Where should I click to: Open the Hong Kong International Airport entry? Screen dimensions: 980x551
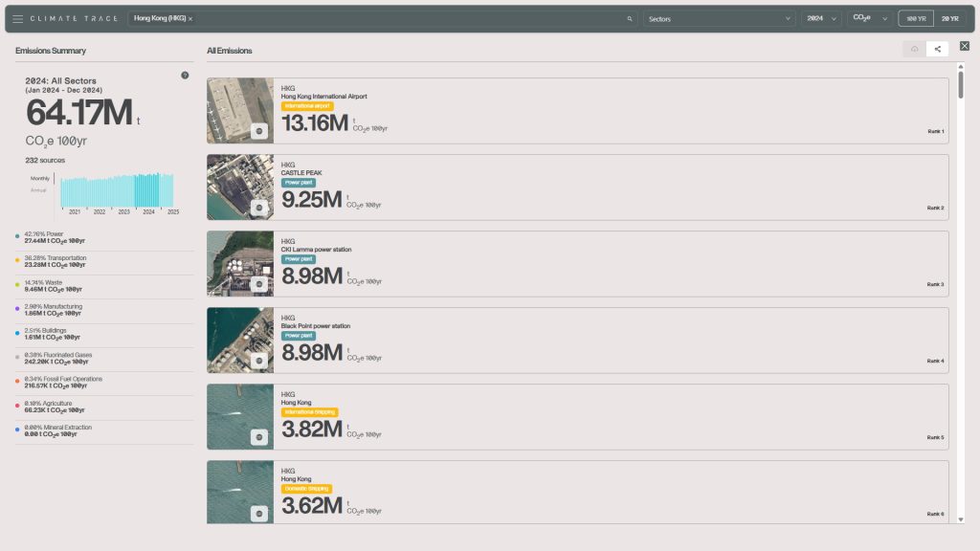(x=577, y=111)
